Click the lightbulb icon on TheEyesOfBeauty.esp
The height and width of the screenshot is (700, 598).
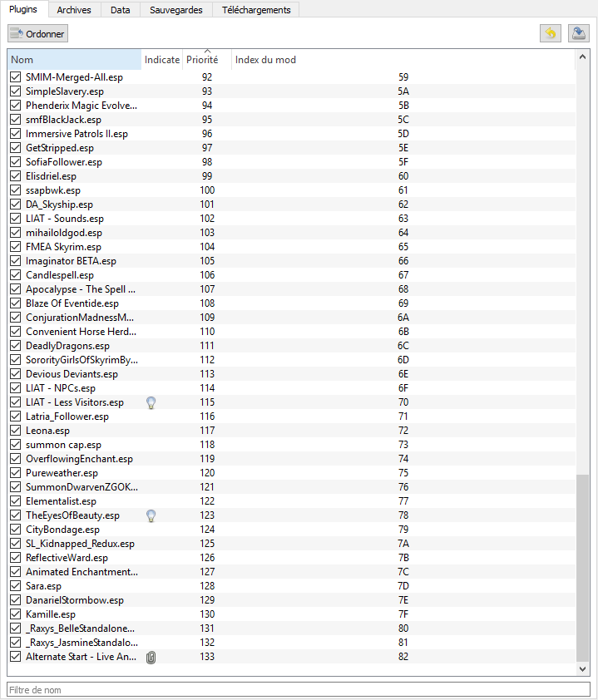[x=151, y=515]
